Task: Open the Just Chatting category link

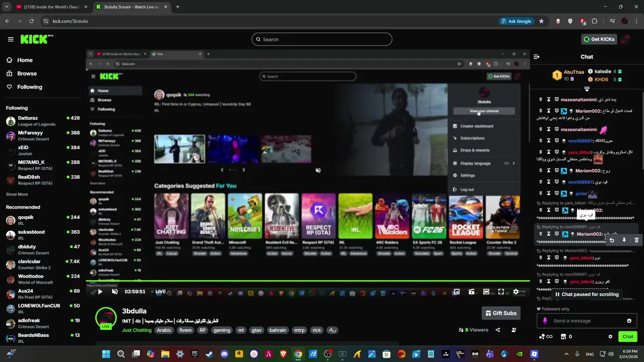Action: tap(136, 330)
